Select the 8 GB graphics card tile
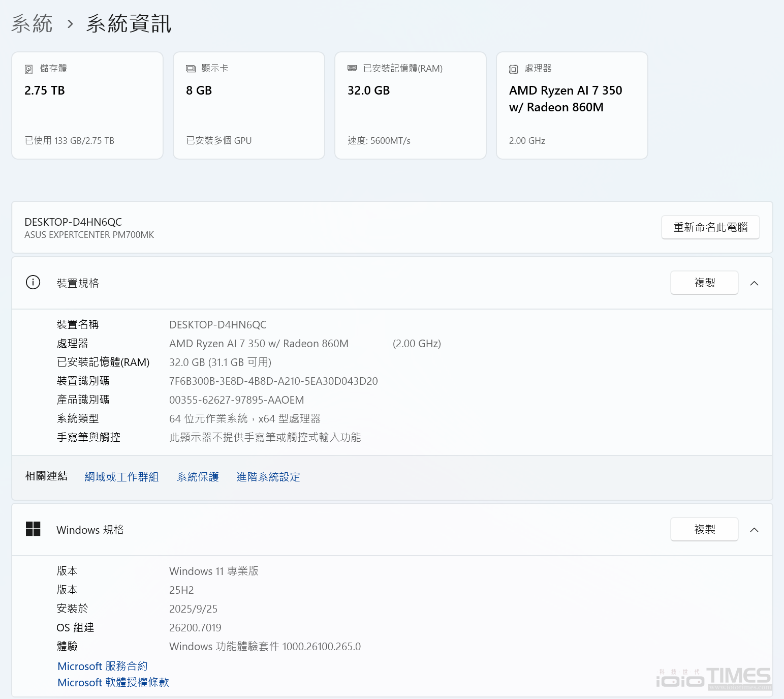 [249, 106]
